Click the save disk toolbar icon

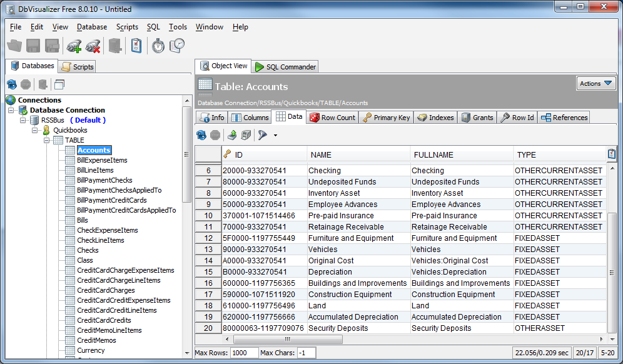pos(33,46)
